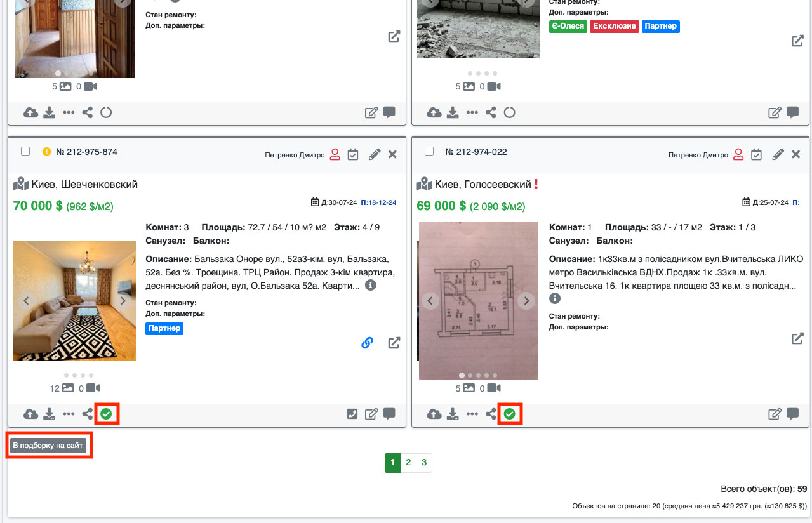Open calendar task icon on listing 212-974-022

coord(757,154)
